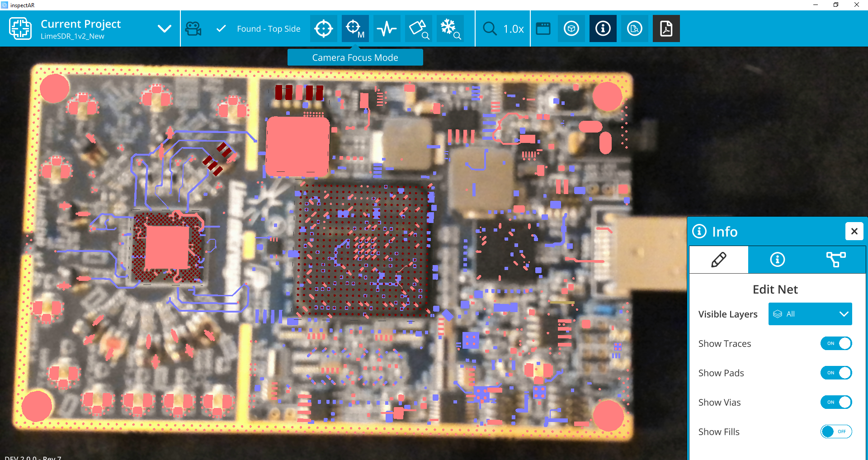Minimize the inspectAR window

(816, 5)
